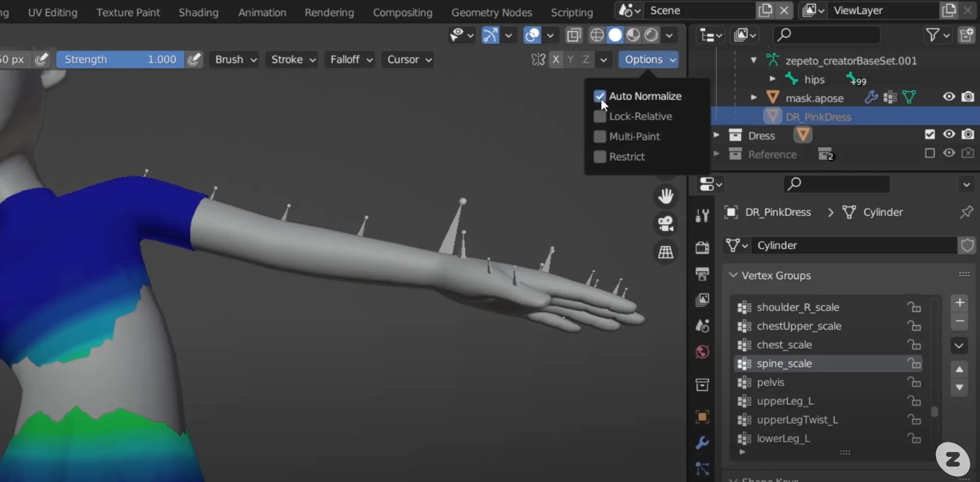
Task: Switch to wireframe viewport shading
Action: 597,35
